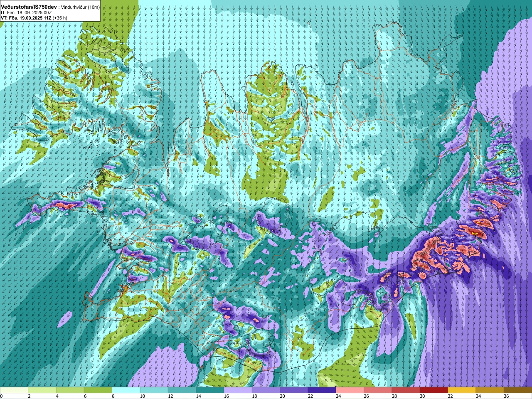The width and height of the screenshot is (532, 399).
Task: Click the legend number 0
Action: pyautogui.click(x=1, y=397)
